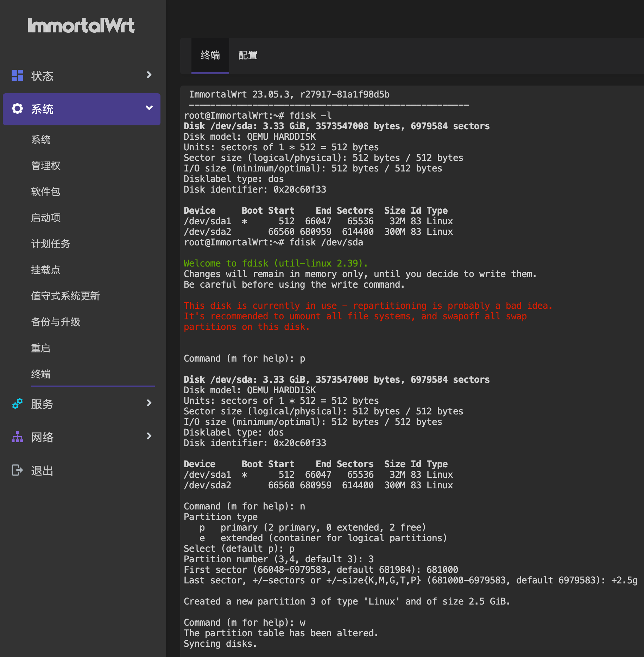The image size is (644, 657).
Task: Open 值守式系统更新 submenu item
Action: pyautogui.click(x=65, y=296)
